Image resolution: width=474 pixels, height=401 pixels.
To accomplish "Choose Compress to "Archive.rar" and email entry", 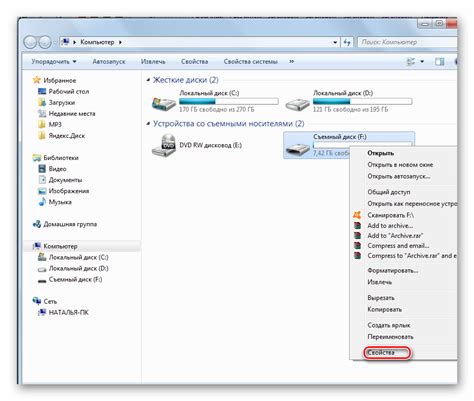I will point(412,256).
